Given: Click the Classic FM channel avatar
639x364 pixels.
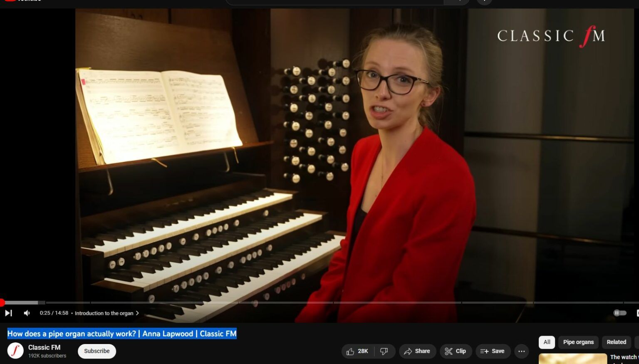Looking at the screenshot, I should (15, 350).
